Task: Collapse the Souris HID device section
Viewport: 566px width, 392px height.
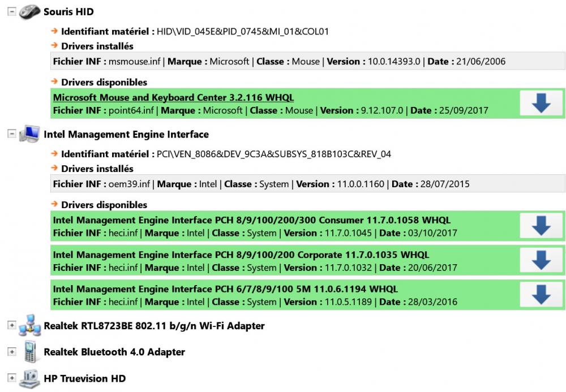Action: click(12, 11)
